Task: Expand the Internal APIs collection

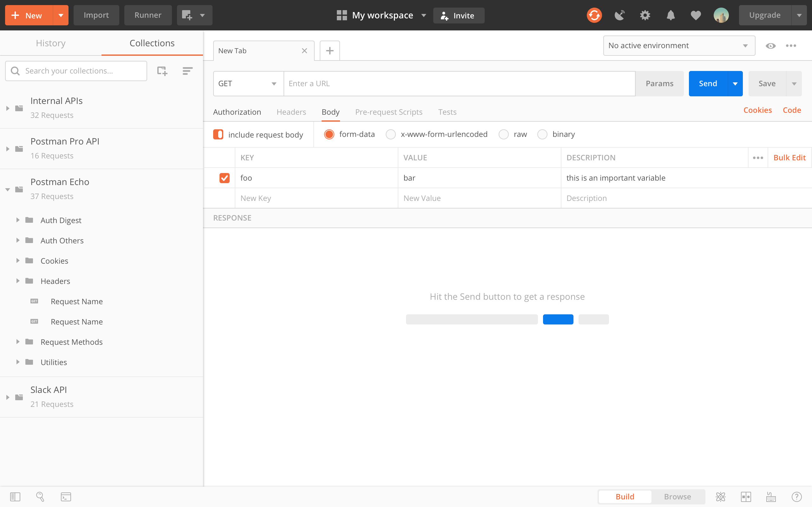Action: [8, 108]
